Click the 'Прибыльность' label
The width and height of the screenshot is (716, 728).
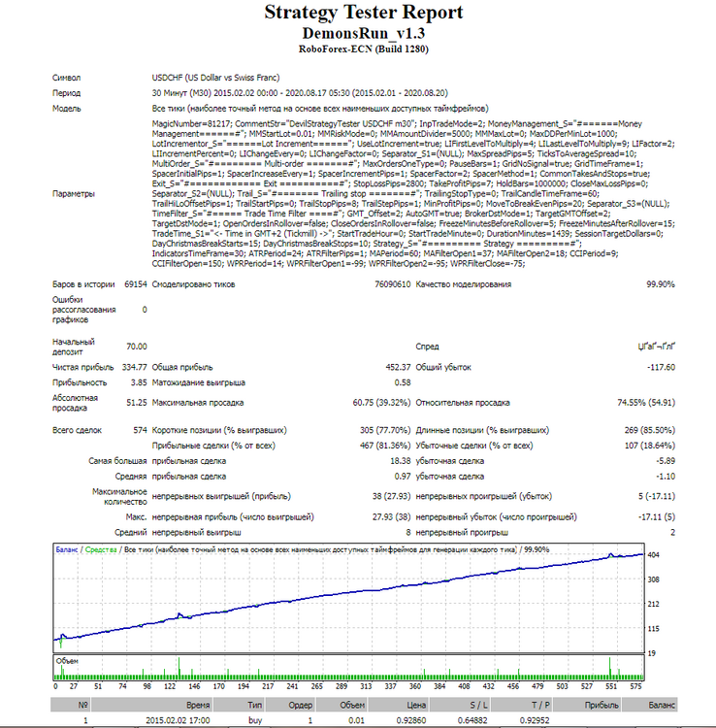coord(80,382)
